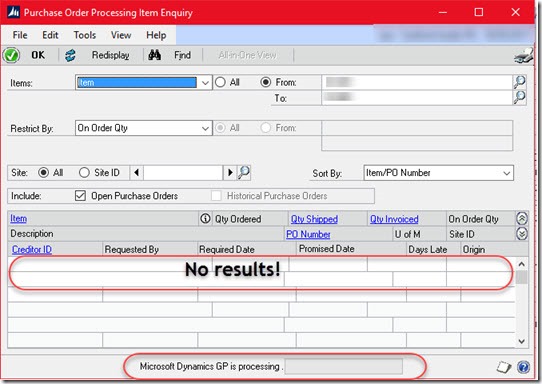Image resolution: width=542 pixels, height=384 pixels.
Task: Click the PO Number link
Action: click(x=308, y=234)
